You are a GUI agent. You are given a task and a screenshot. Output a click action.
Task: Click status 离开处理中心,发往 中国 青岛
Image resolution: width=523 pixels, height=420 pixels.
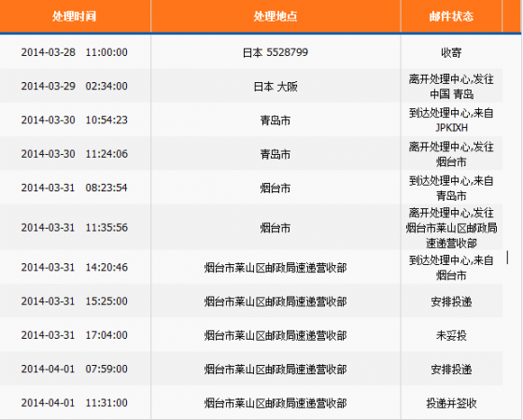pyautogui.click(x=451, y=86)
